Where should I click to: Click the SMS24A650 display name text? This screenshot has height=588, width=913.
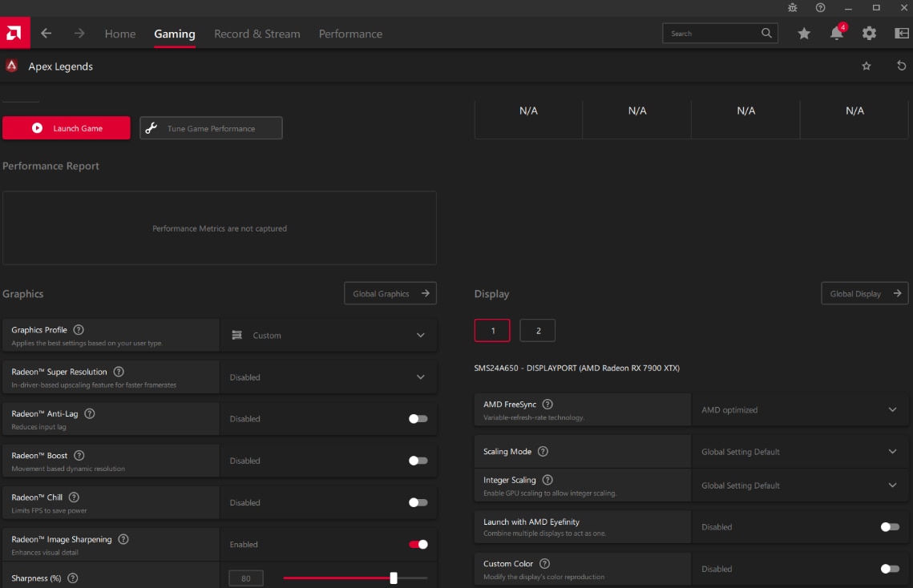[x=577, y=368]
